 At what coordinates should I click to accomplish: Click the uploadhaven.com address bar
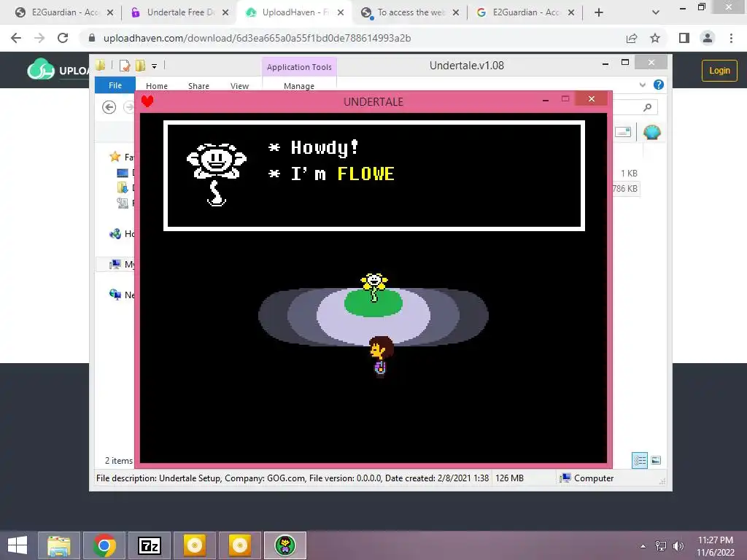pyautogui.click(x=258, y=38)
